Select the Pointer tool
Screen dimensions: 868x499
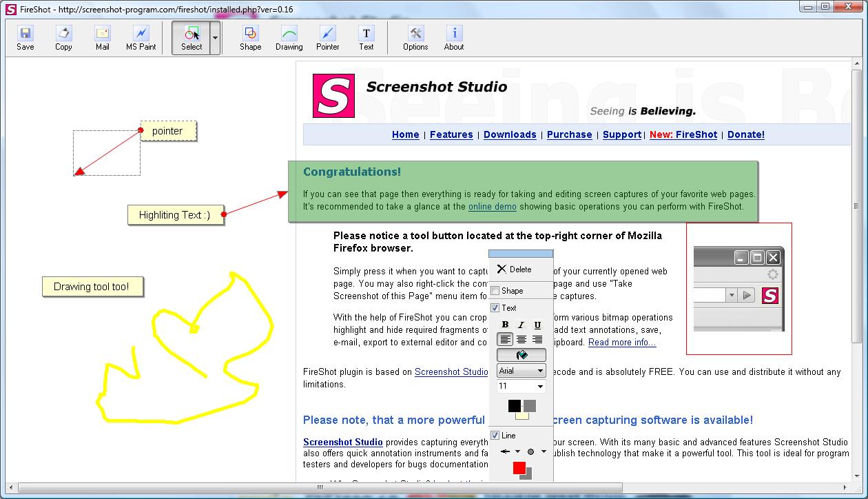328,38
